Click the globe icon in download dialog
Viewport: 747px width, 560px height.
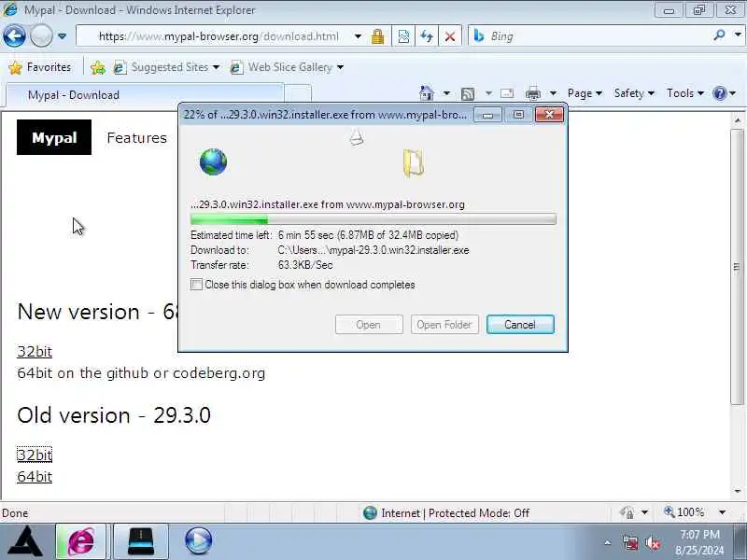coord(213,161)
